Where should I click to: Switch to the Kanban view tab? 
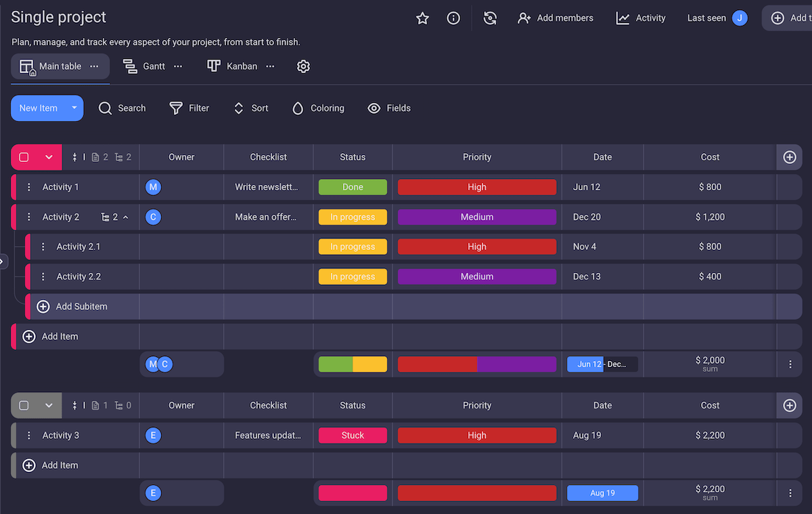tap(233, 66)
